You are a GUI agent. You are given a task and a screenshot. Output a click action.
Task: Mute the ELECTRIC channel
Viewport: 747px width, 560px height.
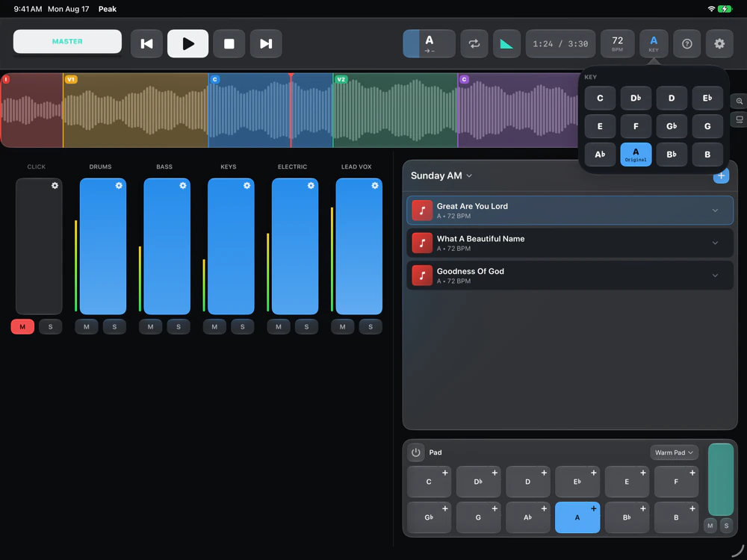tap(279, 327)
